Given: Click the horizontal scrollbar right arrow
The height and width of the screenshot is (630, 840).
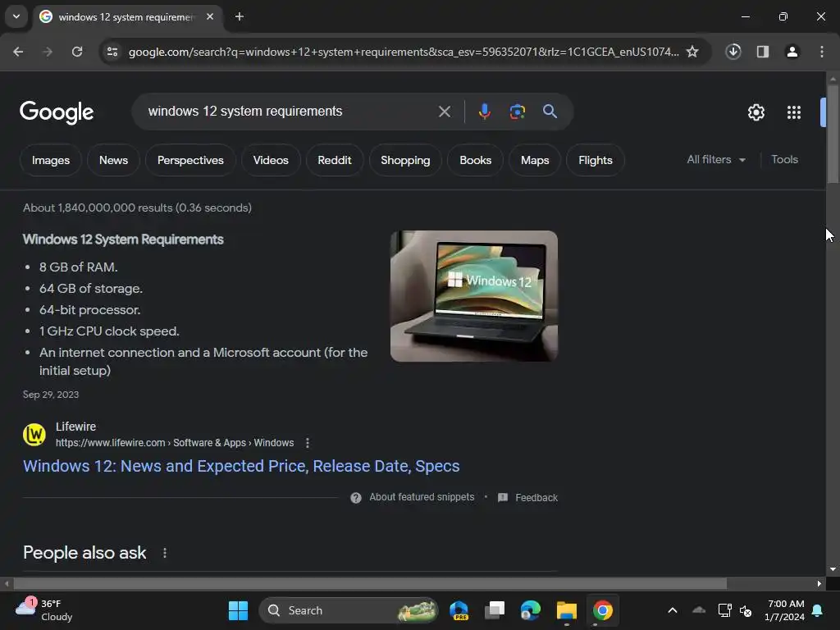Looking at the screenshot, I should click(819, 583).
